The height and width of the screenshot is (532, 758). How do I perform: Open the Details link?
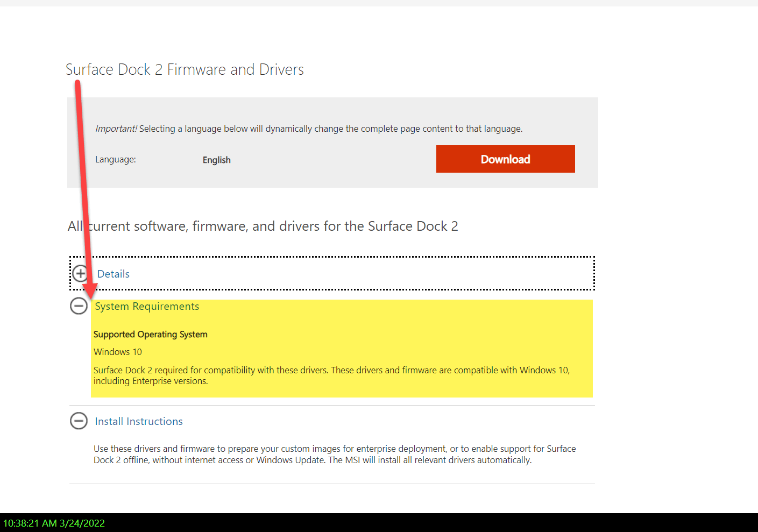(x=114, y=274)
